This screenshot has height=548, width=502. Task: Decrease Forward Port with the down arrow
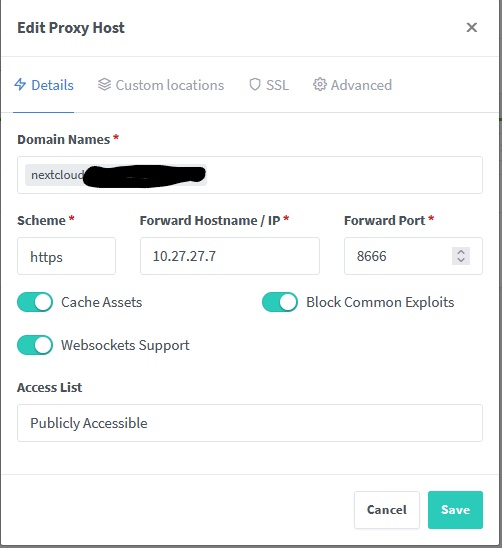tap(461, 260)
